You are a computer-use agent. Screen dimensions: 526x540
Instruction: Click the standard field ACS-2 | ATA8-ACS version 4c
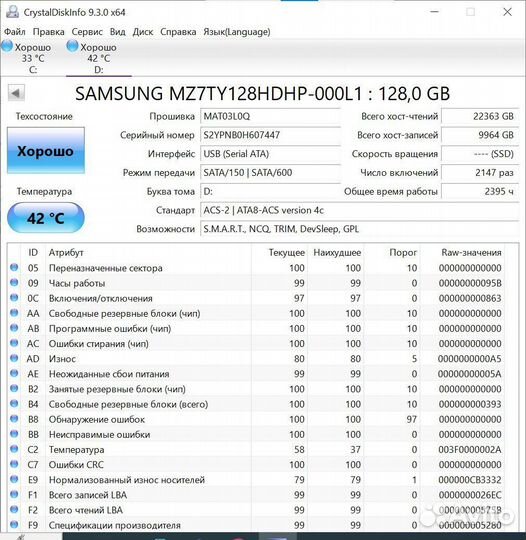tap(360, 210)
